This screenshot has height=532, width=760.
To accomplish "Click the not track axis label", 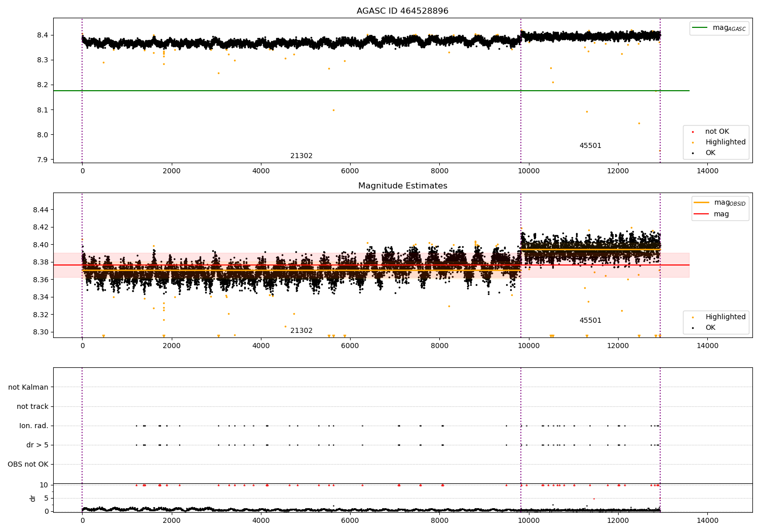I will 32,406.
